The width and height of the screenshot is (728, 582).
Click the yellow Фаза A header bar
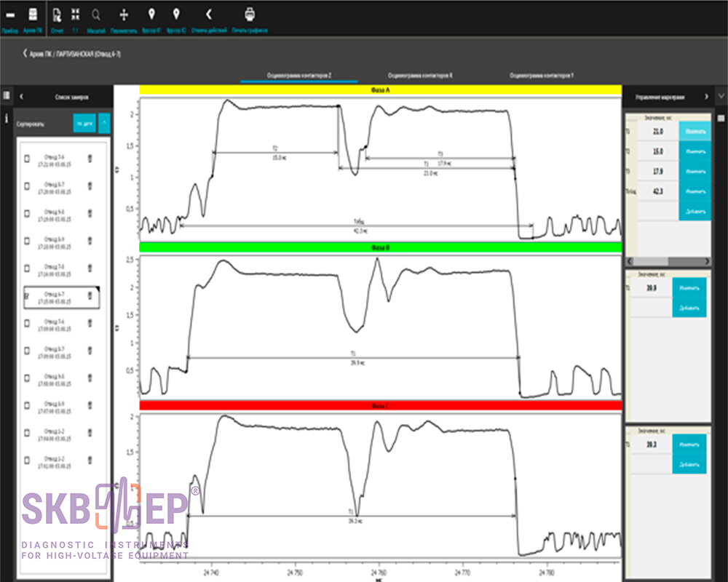coord(380,90)
